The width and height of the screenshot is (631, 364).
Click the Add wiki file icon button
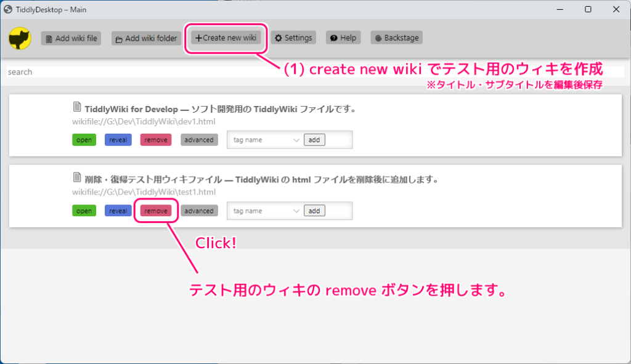point(70,38)
